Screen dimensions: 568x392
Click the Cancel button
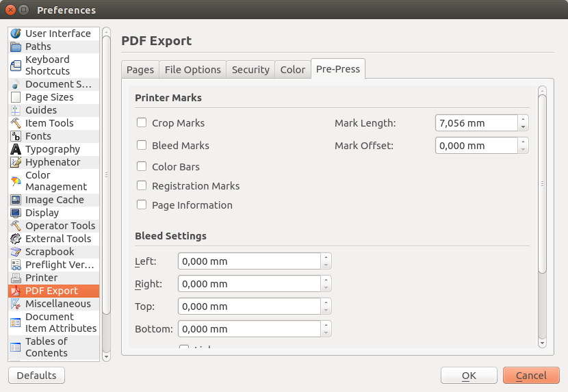point(531,376)
